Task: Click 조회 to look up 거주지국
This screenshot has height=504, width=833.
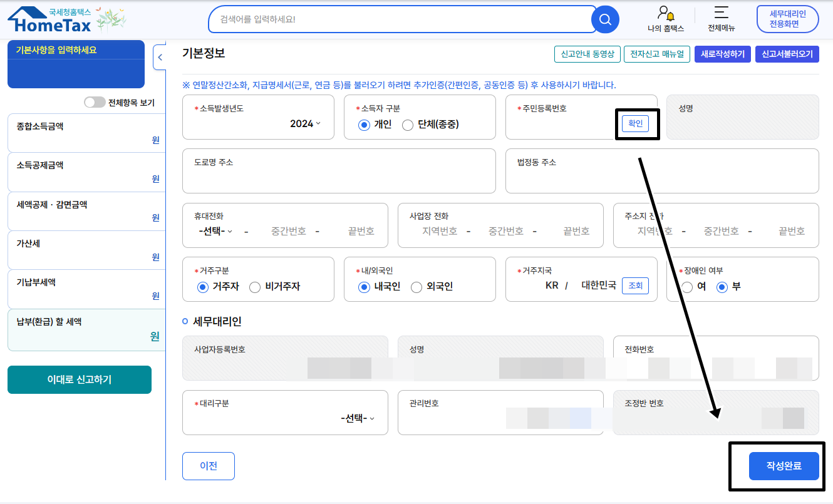Action: pyautogui.click(x=635, y=285)
